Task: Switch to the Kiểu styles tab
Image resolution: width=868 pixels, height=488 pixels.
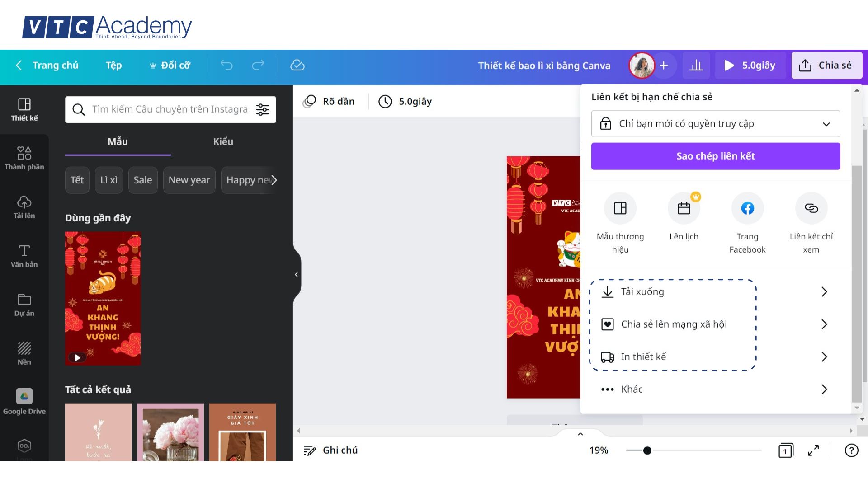Action: point(223,142)
